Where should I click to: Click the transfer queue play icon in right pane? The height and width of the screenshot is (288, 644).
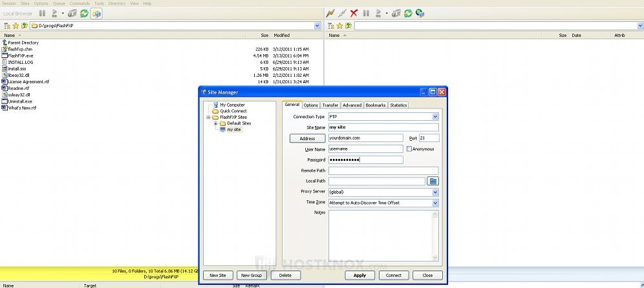pyautogui.click(x=378, y=14)
